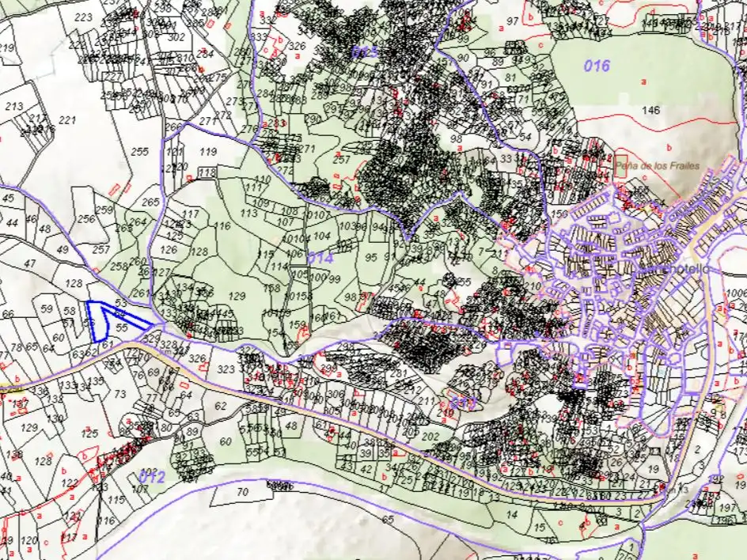Pick parcel number 213
The height and width of the screenshot is (560, 747).
[x=13, y=106]
